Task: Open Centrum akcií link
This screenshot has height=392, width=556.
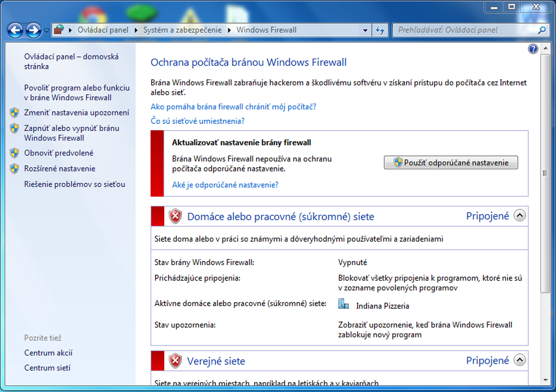Action: coord(48,353)
